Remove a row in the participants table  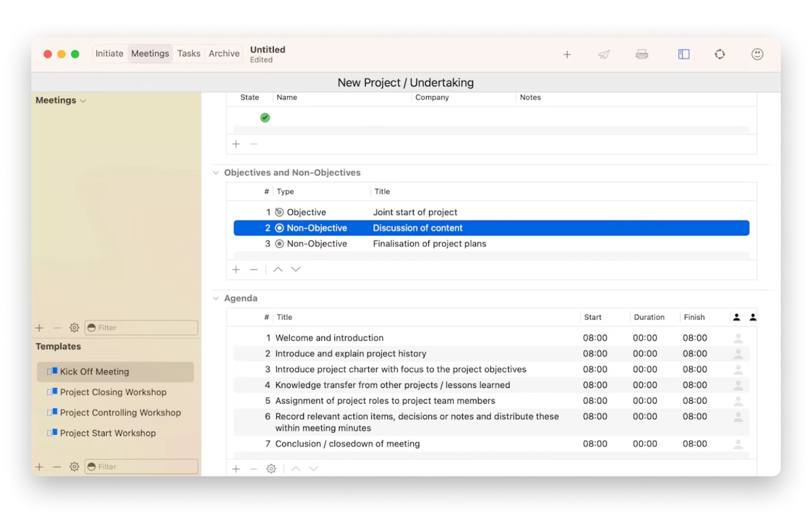[x=254, y=144]
